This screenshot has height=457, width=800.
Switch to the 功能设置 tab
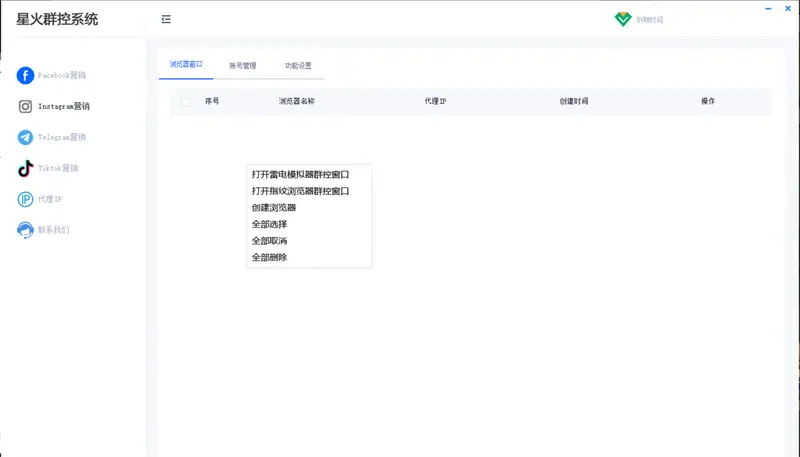pos(298,65)
